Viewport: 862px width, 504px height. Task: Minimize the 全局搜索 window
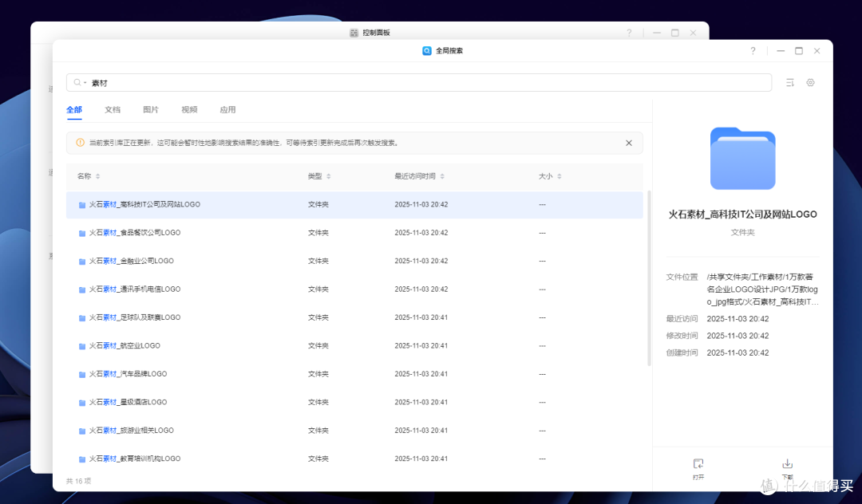(781, 50)
